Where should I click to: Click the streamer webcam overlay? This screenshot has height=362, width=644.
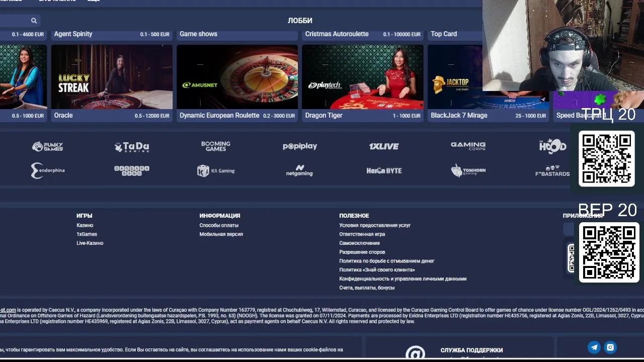point(563,45)
